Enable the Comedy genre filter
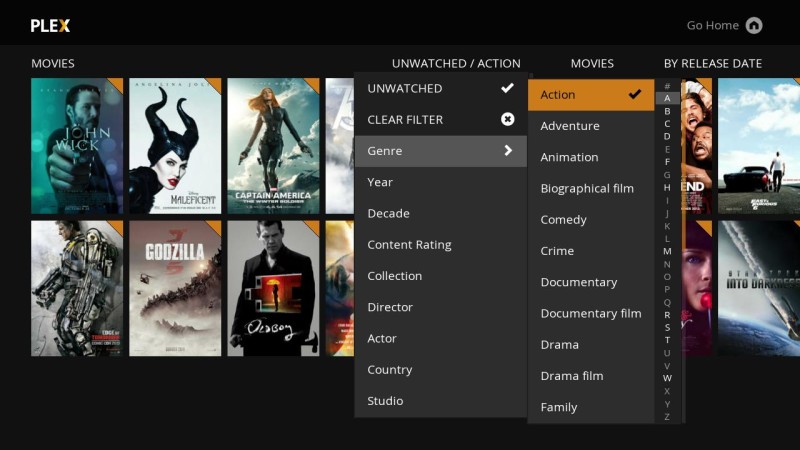Viewport: 800px width, 450px height. [563, 219]
